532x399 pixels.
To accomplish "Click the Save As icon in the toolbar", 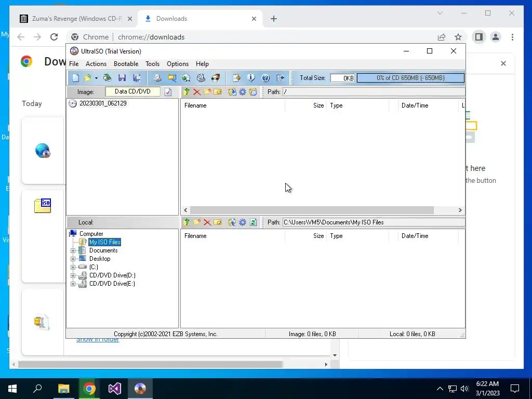I will point(137,78).
